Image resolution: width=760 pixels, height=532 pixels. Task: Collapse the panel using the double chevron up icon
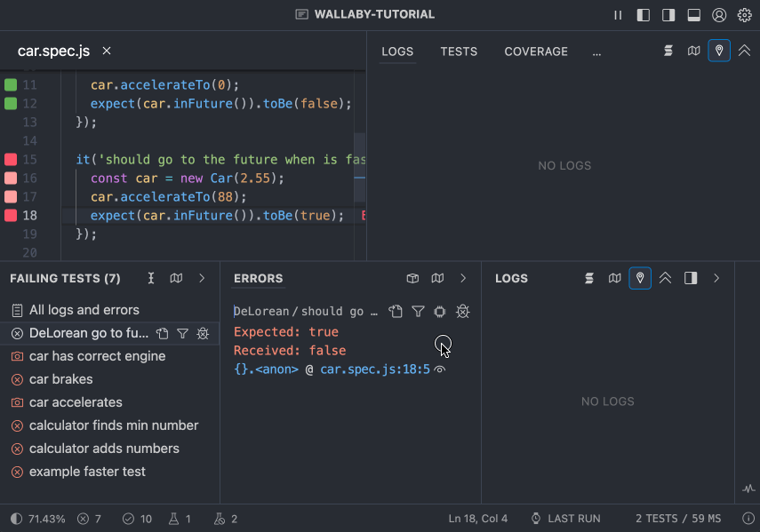pyautogui.click(x=744, y=51)
